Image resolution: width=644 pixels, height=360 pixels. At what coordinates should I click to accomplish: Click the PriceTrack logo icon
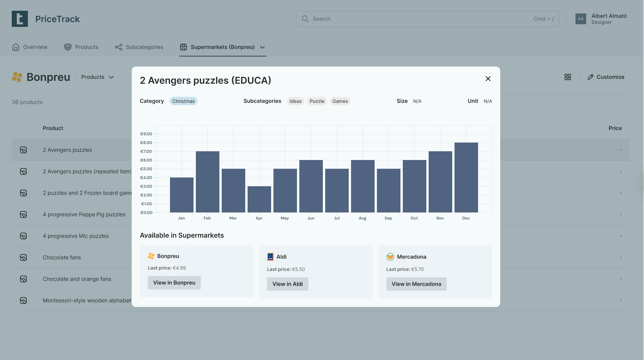(x=19, y=19)
